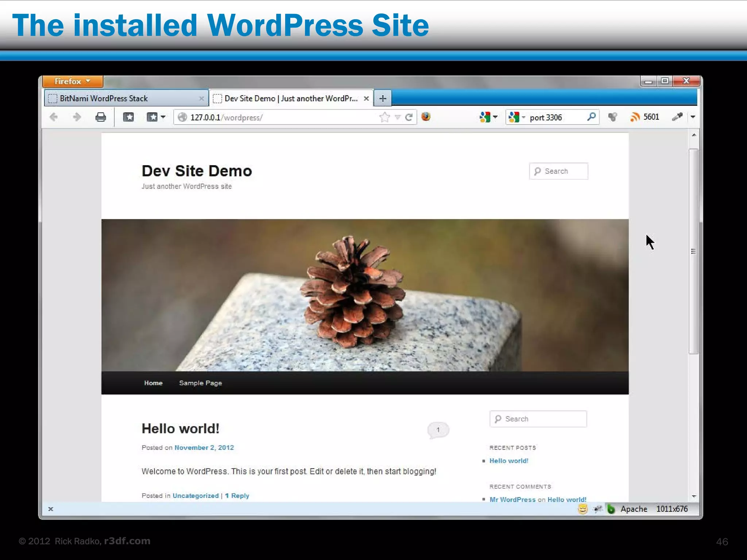Click the browser Back arrow
This screenshot has height=560, width=747.
click(x=54, y=117)
